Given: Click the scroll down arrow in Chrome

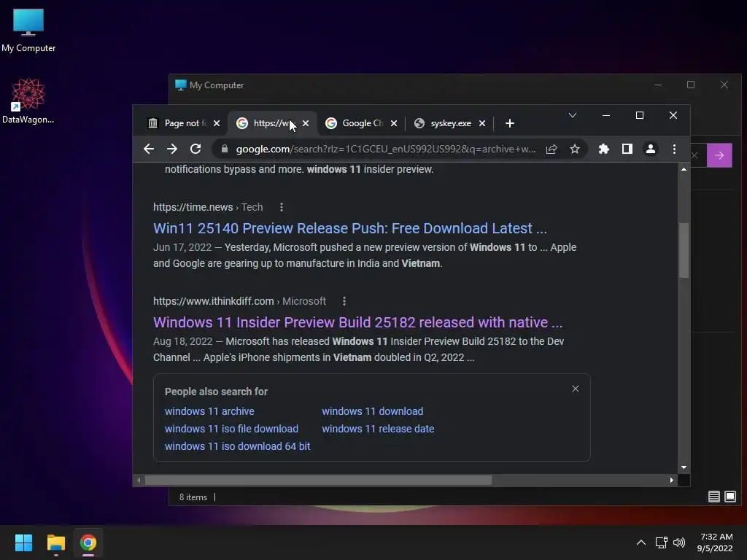Looking at the screenshot, I should point(684,467).
